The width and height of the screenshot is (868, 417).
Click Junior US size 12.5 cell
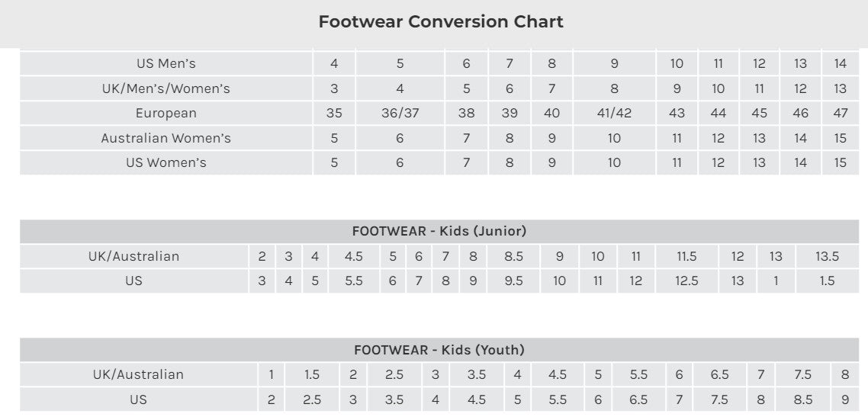(x=687, y=281)
